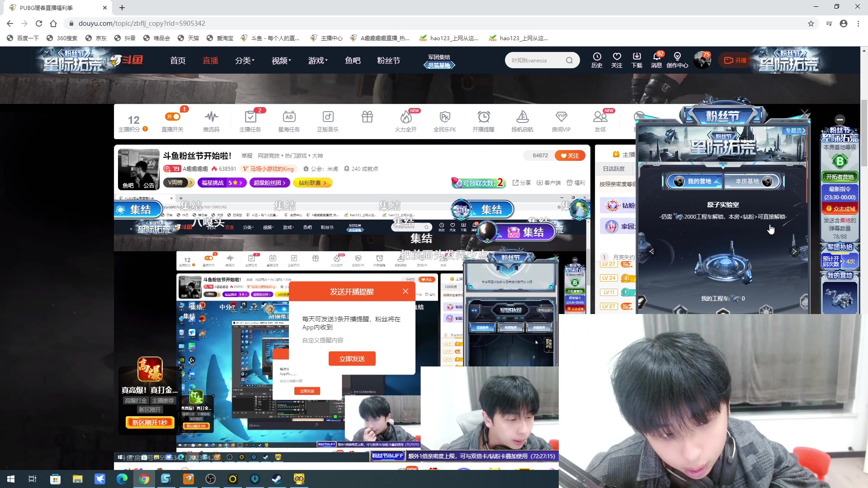Click the green 开拓者营地 button

tap(840, 177)
